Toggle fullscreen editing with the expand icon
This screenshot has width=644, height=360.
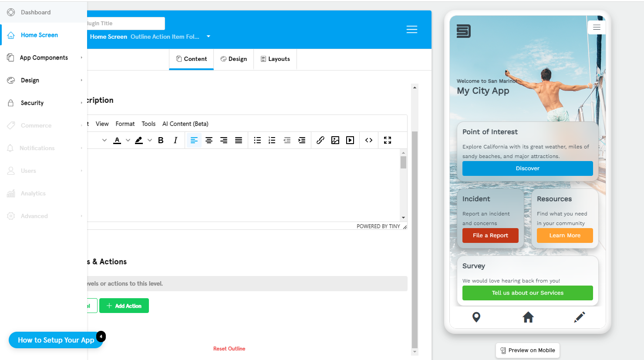coord(388,140)
